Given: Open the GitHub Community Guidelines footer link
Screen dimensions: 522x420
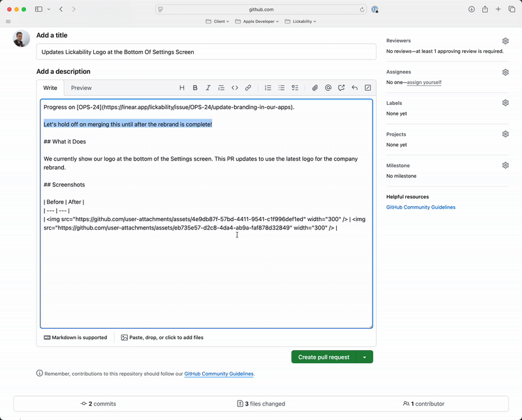Looking at the screenshot, I should click(x=219, y=374).
